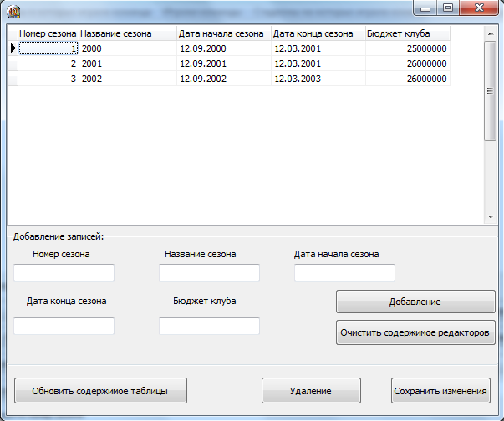Image resolution: width=504 pixels, height=421 pixels.
Task: Focus the Название сезона input field
Action: (x=209, y=272)
